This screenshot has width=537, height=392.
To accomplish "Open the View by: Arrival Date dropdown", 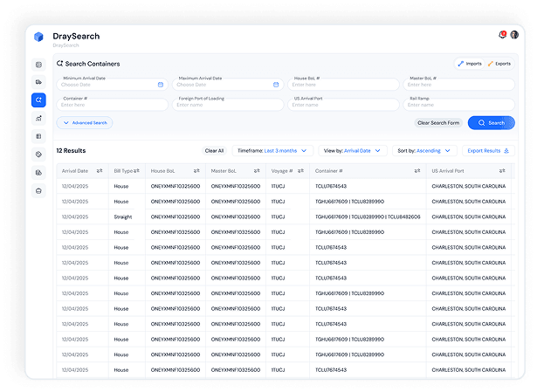I will (353, 151).
